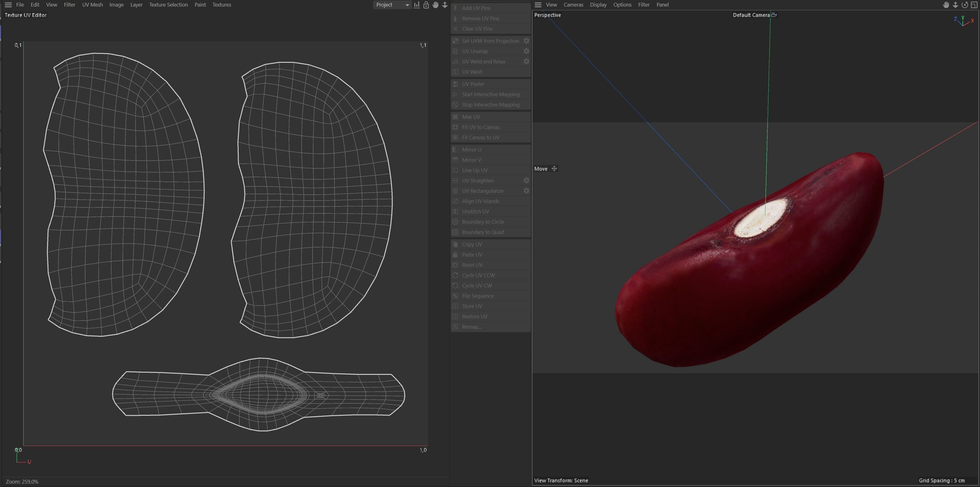980x487 pixels.
Task: Click the UV Unwrap command
Action: (487, 51)
